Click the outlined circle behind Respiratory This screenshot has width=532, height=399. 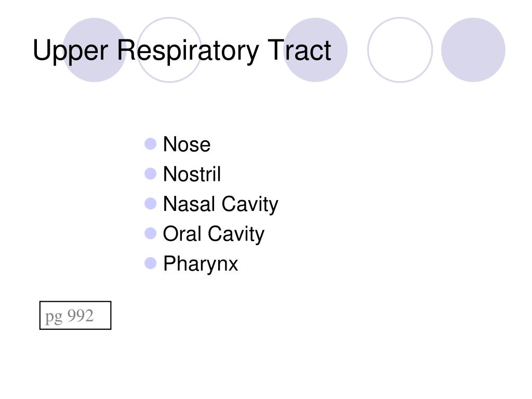169,50
